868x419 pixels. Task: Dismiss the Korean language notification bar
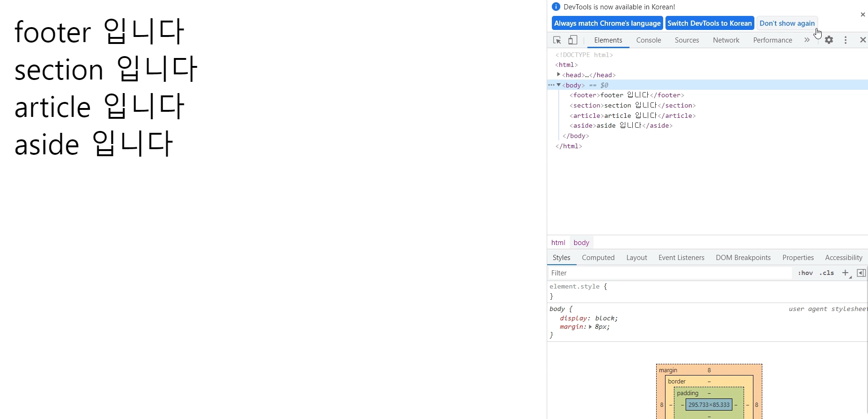(x=863, y=14)
